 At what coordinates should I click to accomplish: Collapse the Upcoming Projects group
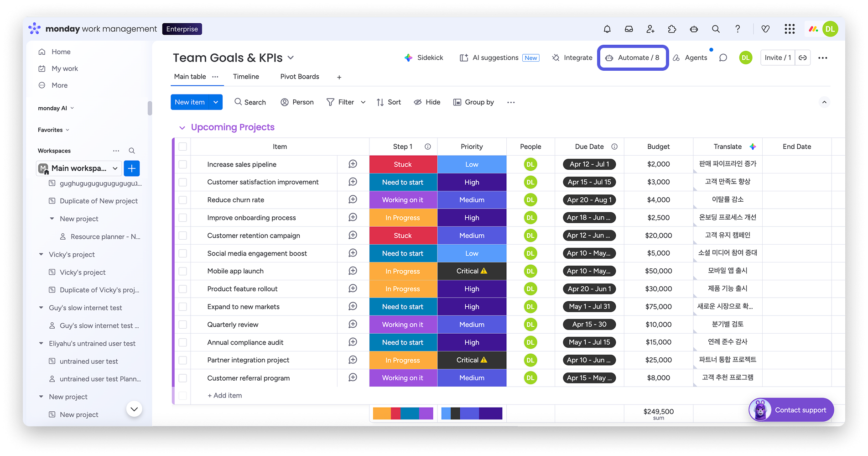coord(182,128)
